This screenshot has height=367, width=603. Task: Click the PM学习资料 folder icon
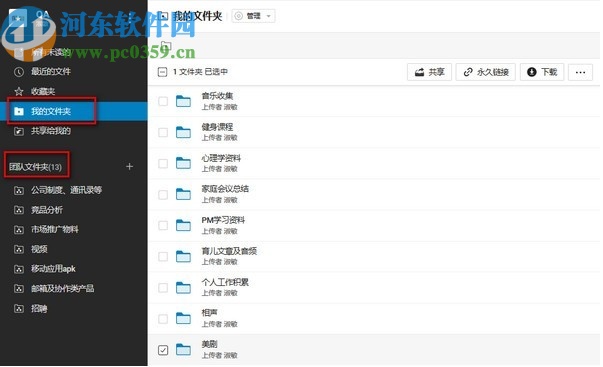point(183,225)
